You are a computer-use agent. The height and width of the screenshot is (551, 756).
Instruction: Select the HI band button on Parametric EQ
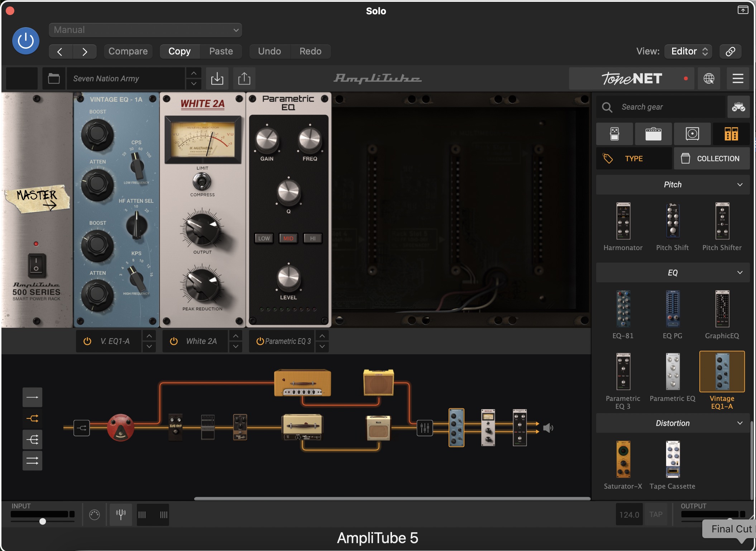[313, 238]
